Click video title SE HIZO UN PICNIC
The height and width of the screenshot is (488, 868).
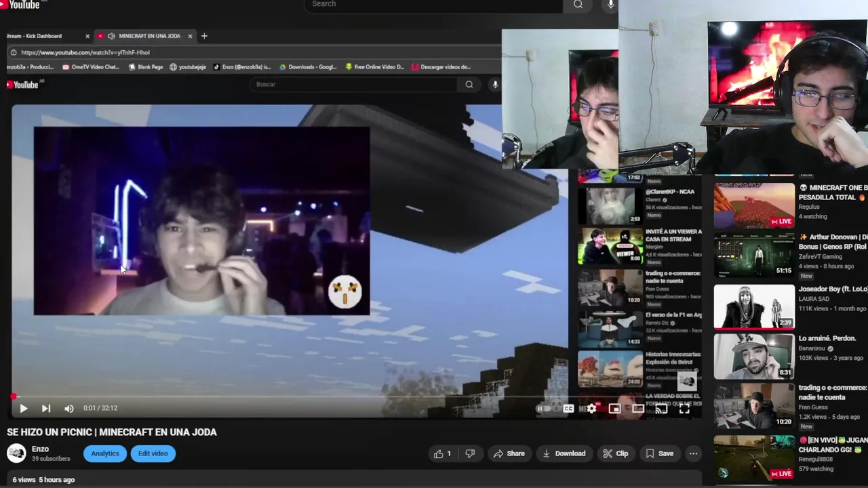click(x=112, y=432)
